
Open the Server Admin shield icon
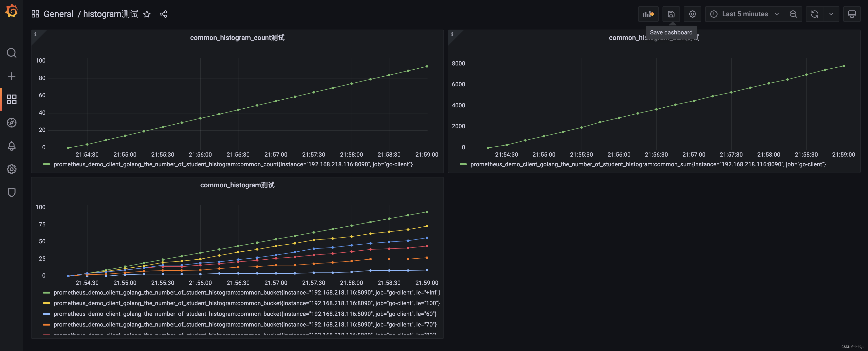[x=11, y=192]
